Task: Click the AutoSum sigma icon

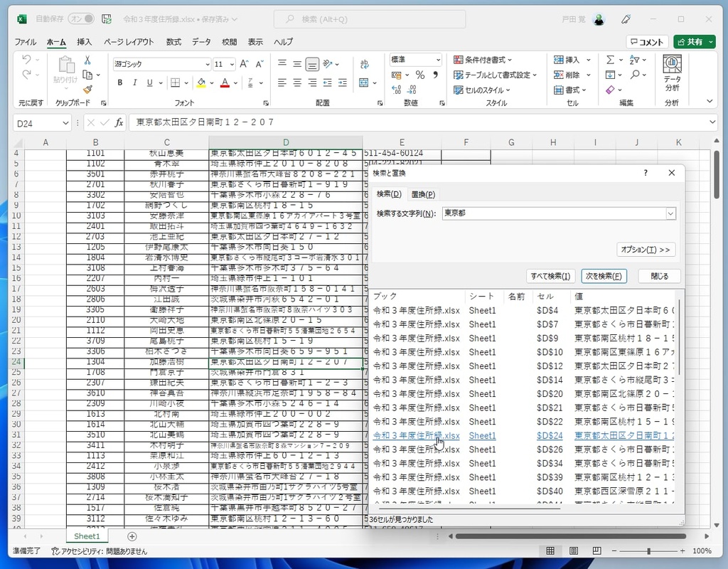Action: click(x=610, y=60)
